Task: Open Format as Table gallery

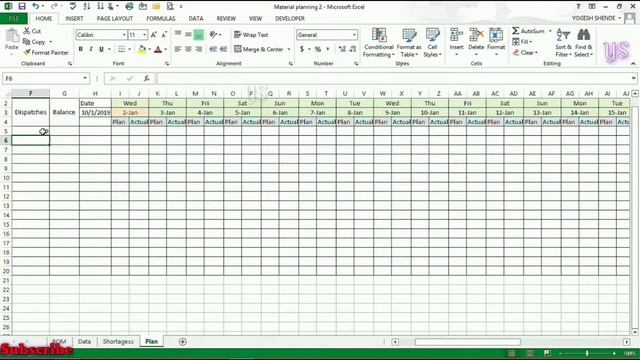Action: pos(409,42)
